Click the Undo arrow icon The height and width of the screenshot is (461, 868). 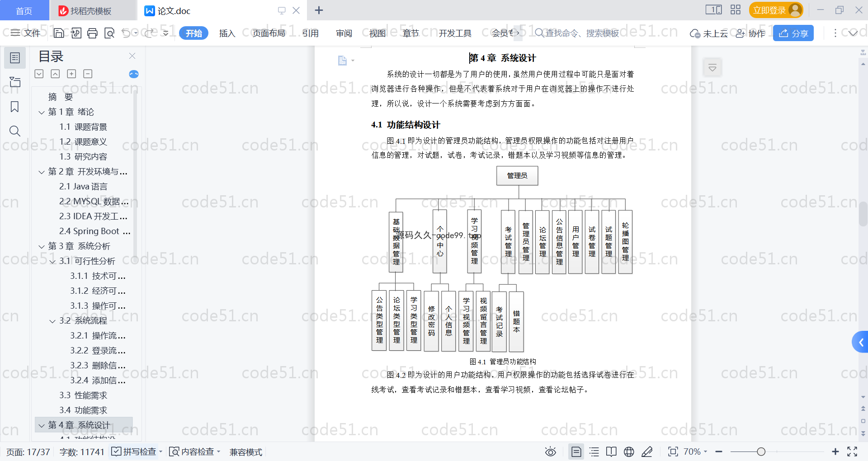(126, 33)
